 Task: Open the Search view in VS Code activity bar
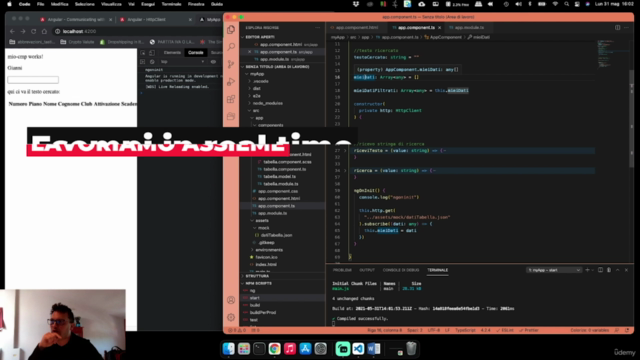tap(231, 47)
